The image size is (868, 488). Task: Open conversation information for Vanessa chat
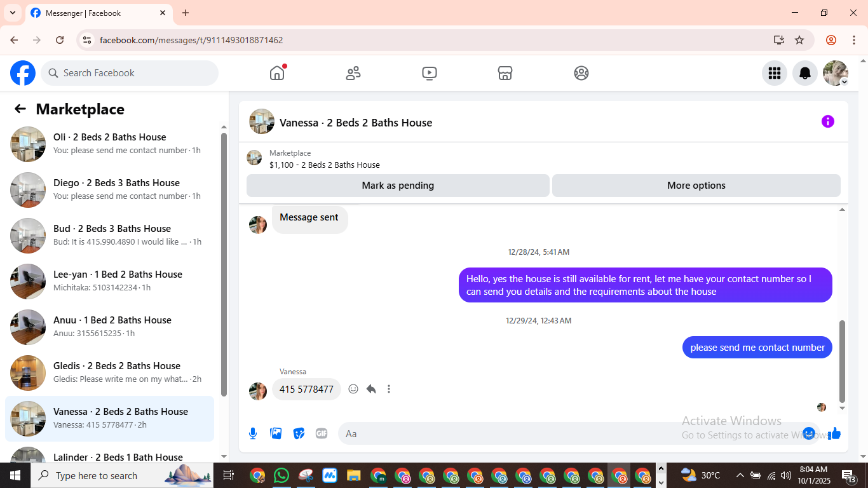[x=827, y=121]
